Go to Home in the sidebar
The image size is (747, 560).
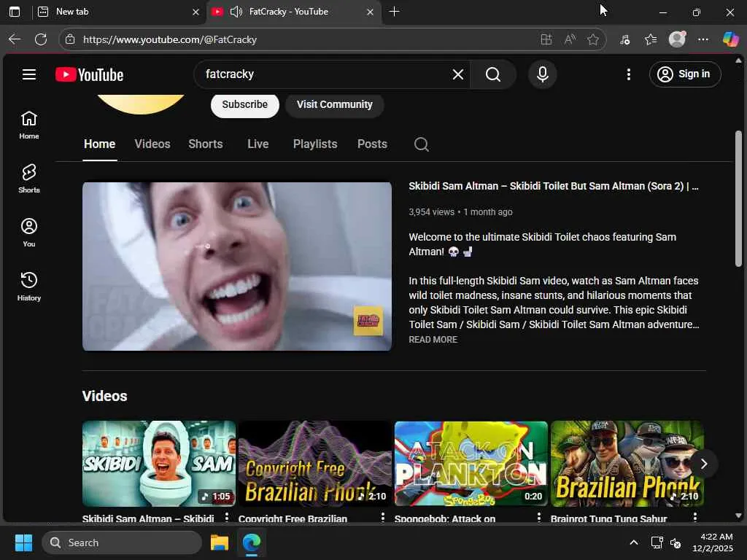(29, 125)
